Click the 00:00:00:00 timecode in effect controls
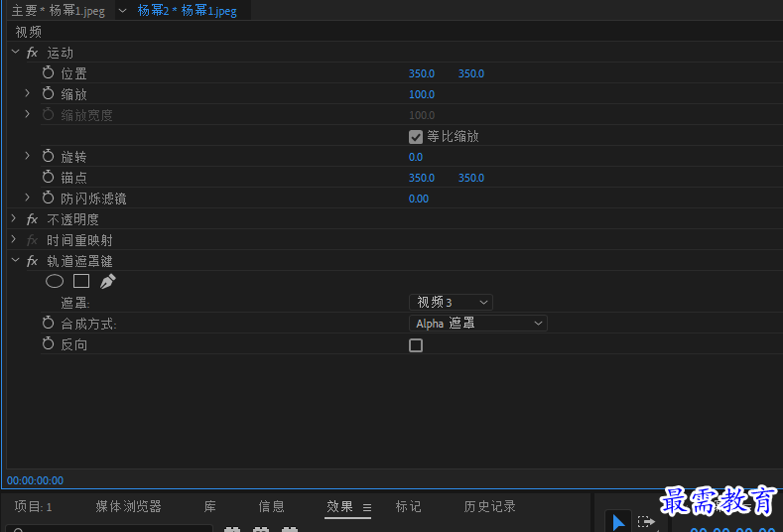The image size is (783, 532). coord(35,480)
